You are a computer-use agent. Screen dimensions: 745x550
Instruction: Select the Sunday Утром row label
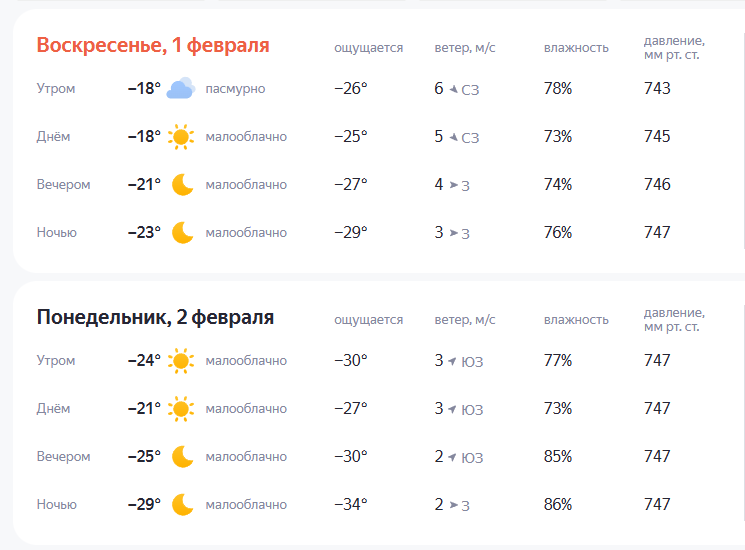pos(56,89)
